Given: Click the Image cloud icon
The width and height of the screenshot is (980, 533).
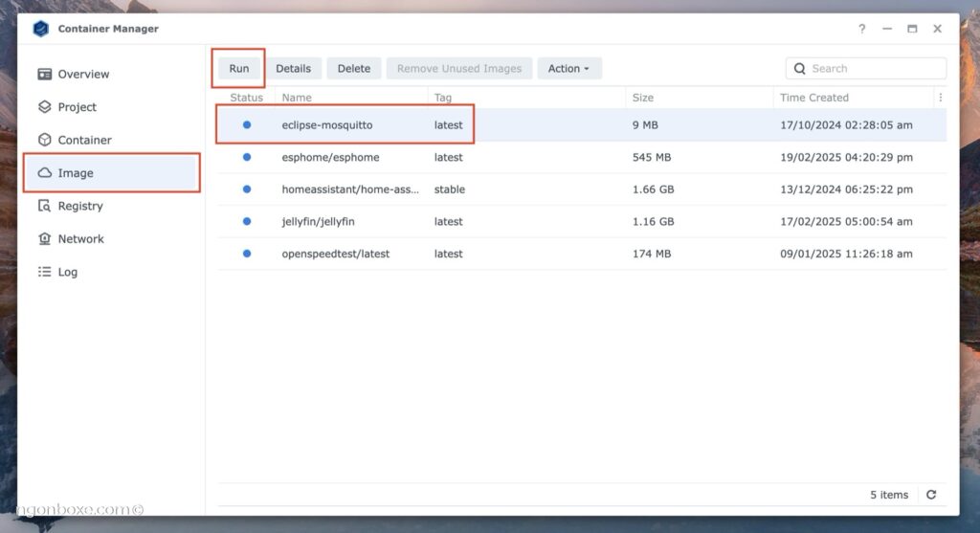Looking at the screenshot, I should [x=44, y=173].
